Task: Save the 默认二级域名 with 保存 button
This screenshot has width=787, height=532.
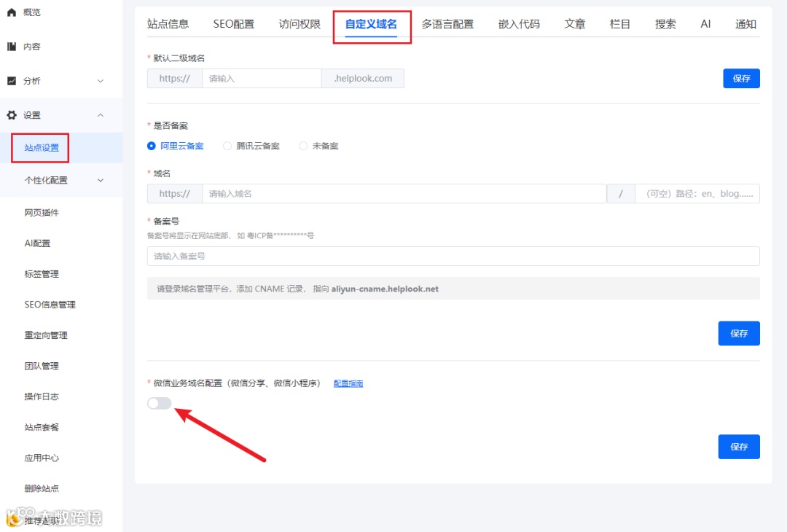Action: pyautogui.click(x=740, y=78)
